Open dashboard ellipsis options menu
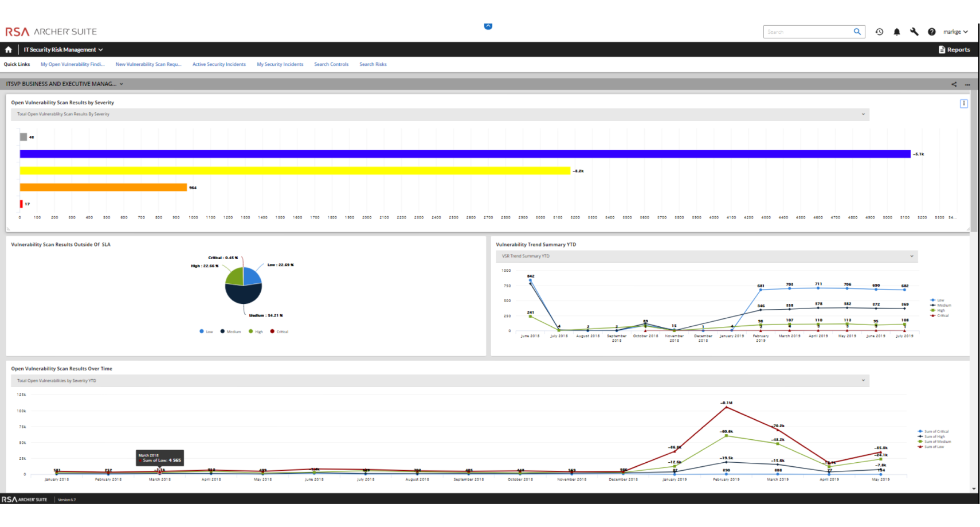Image resolution: width=980 pixels, height=527 pixels. tap(967, 84)
